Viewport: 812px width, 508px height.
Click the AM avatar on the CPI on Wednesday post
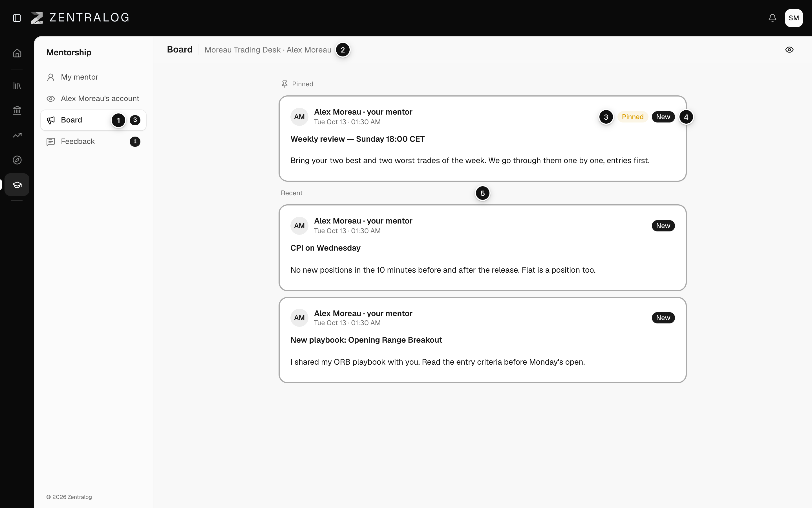(299, 226)
